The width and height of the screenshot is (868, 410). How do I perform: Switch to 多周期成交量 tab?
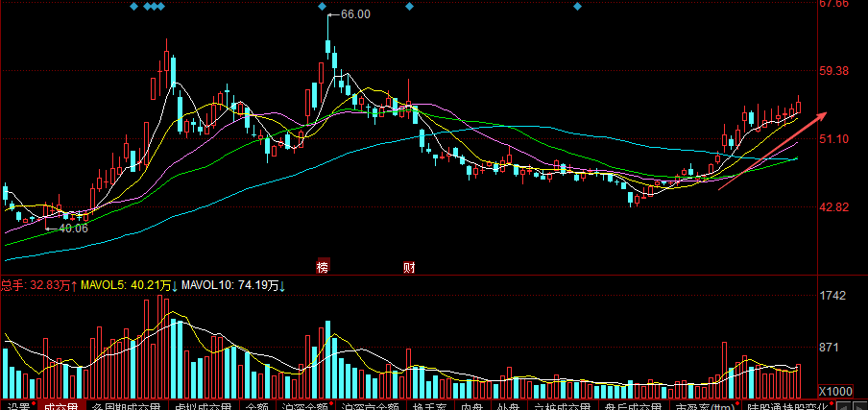[x=128, y=406]
